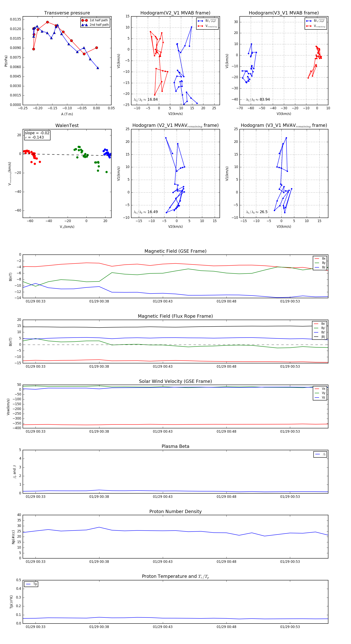The image size is (351, 644).
Task: Click 'Solar Wind Velocity (GSE Frame)' title
Action: pos(175,381)
